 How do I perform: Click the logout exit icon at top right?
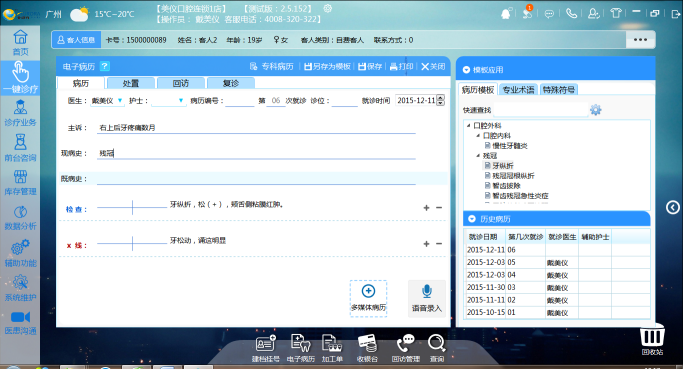click(676, 14)
